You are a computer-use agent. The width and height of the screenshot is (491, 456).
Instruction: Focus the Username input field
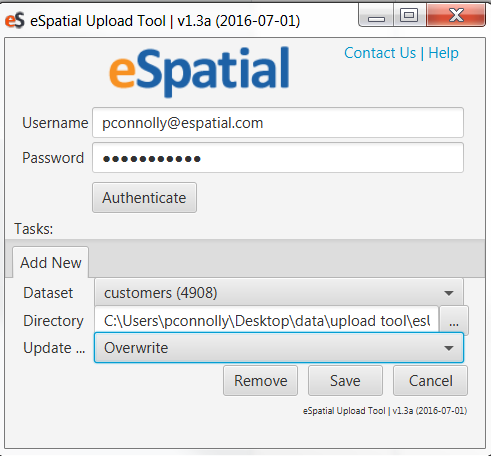point(278,123)
